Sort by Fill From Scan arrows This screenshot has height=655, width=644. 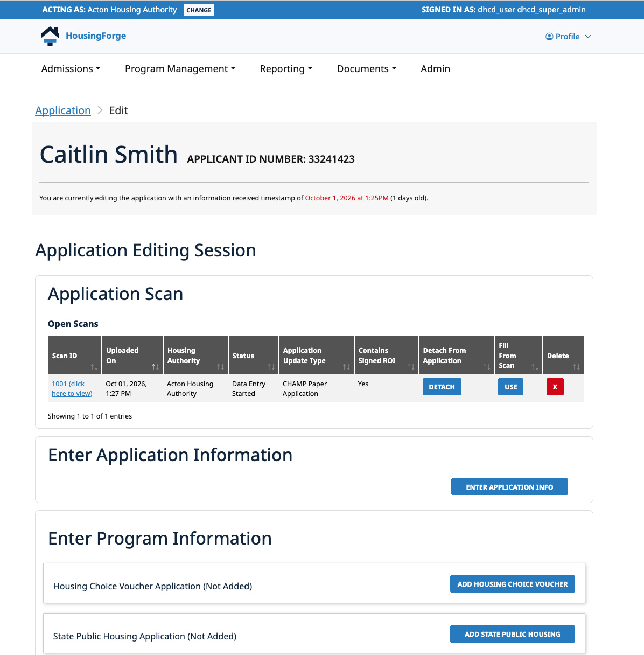[x=535, y=367]
